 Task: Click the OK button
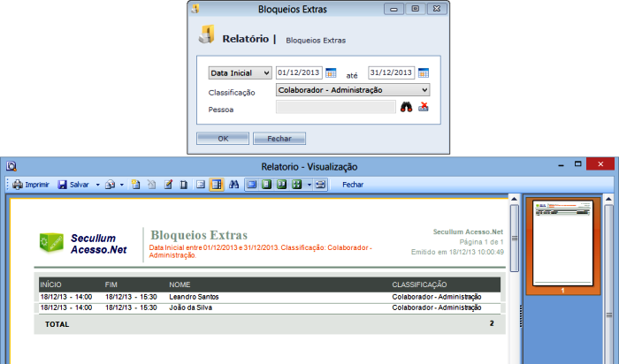coord(223,139)
